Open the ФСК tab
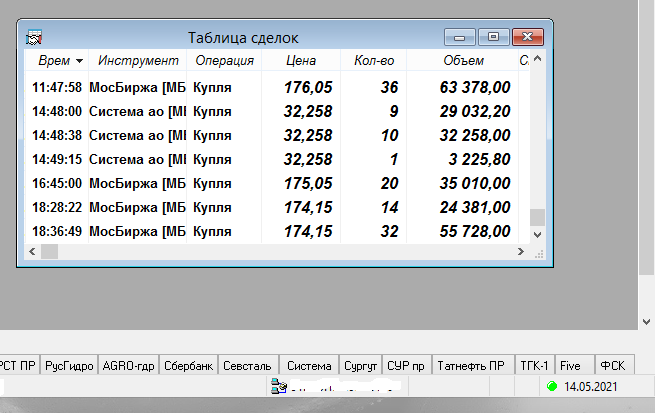The width and height of the screenshot is (666, 413). [x=613, y=365]
